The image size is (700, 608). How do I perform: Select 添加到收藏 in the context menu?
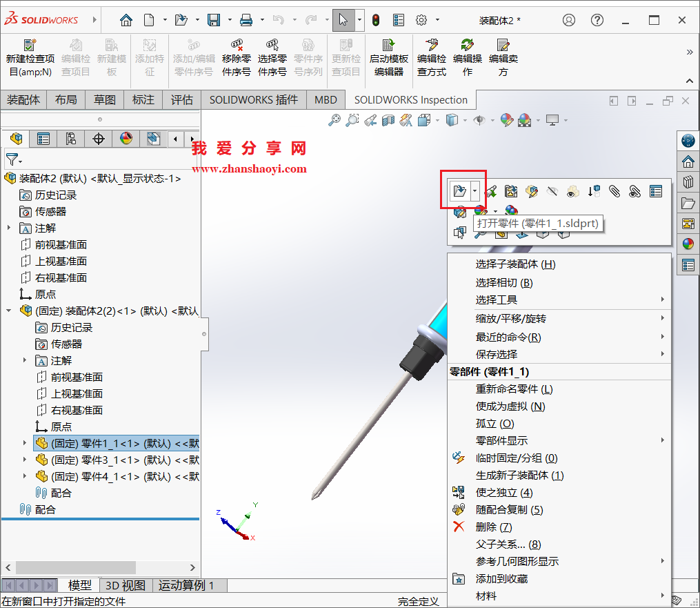(559, 579)
